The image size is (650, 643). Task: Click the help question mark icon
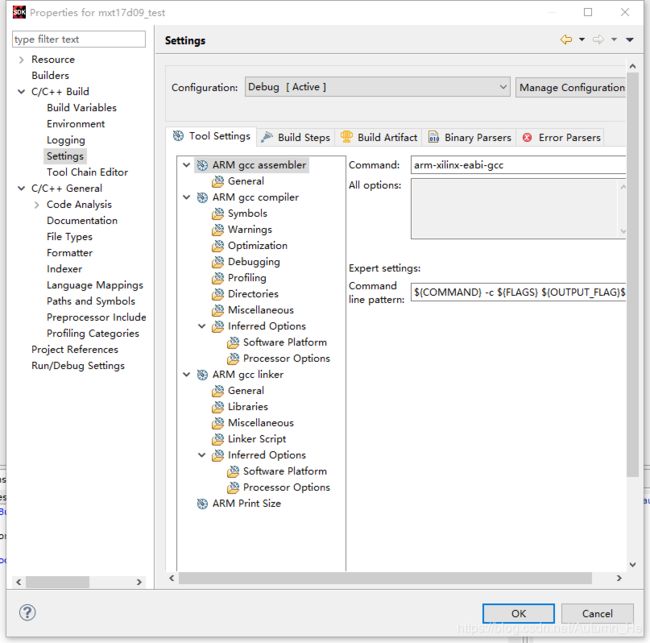(28, 612)
